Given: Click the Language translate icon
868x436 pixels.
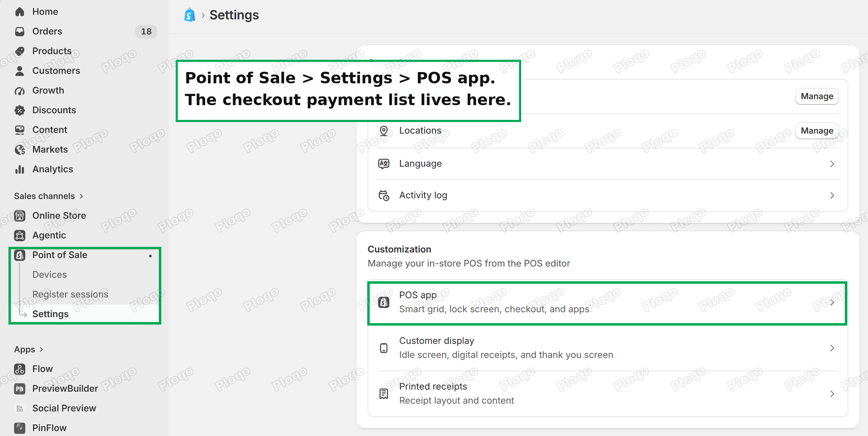Looking at the screenshot, I should click(x=384, y=164).
